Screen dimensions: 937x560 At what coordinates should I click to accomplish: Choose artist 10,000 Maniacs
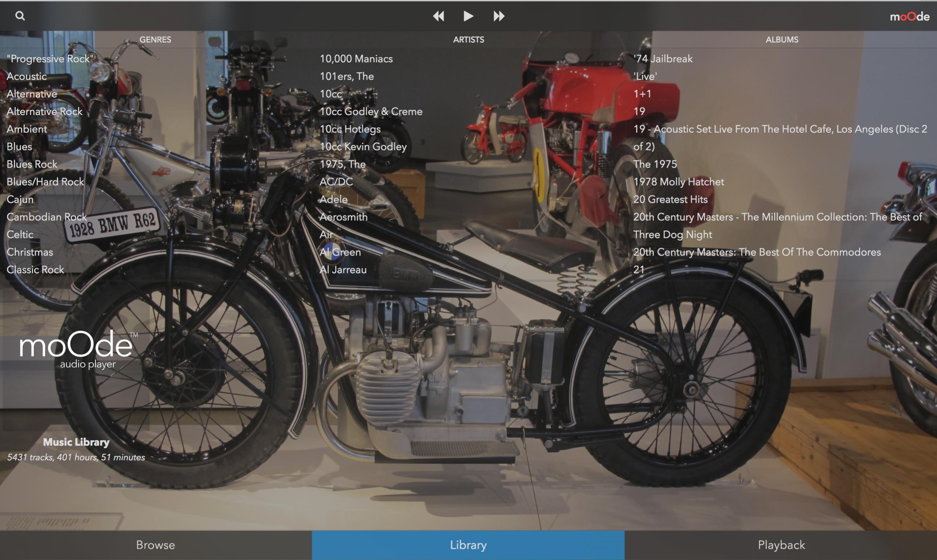coord(356,59)
